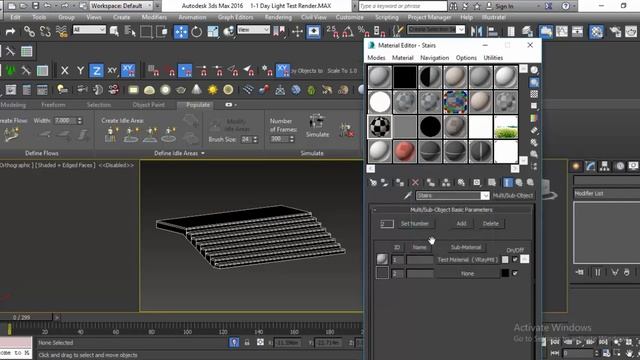This screenshot has width=640, height=360.
Task: Click the Get Material icon in Material Editor
Action: coord(373,183)
